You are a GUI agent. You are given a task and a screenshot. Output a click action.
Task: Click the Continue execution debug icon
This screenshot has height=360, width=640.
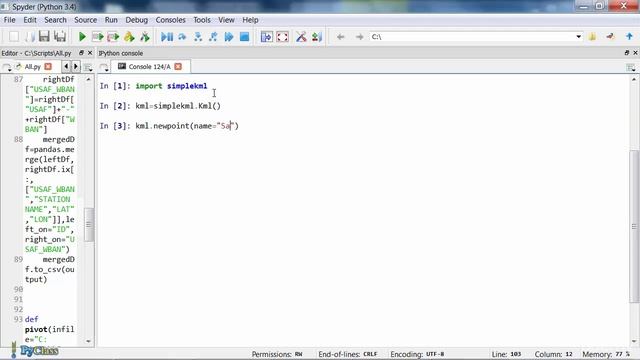[229, 37]
